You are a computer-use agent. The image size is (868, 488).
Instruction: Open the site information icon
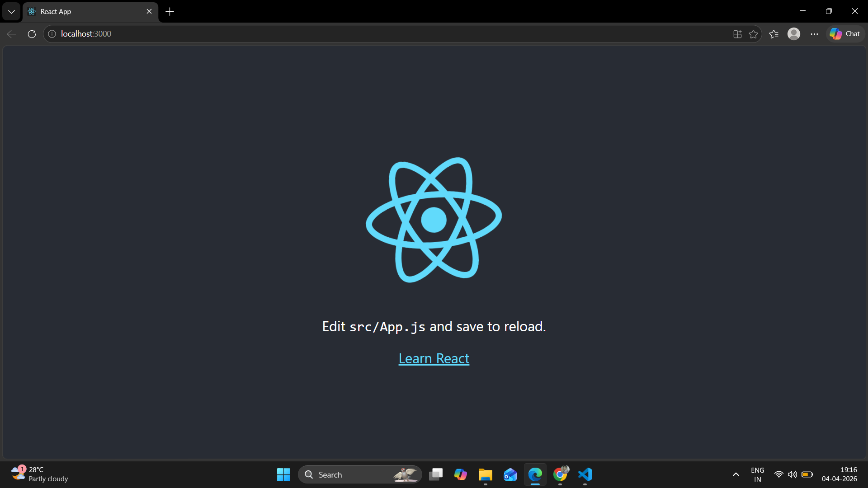point(52,34)
